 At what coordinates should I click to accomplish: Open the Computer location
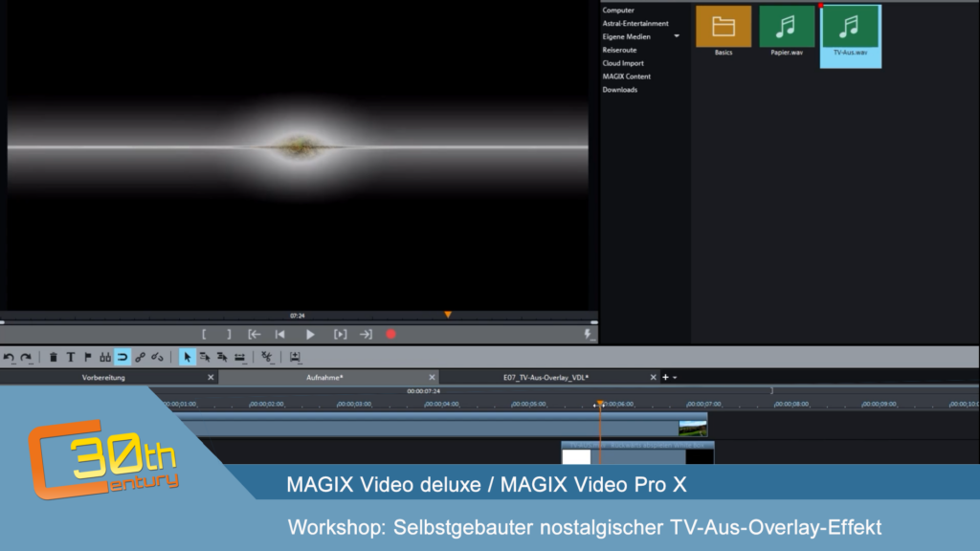coord(618,10)
